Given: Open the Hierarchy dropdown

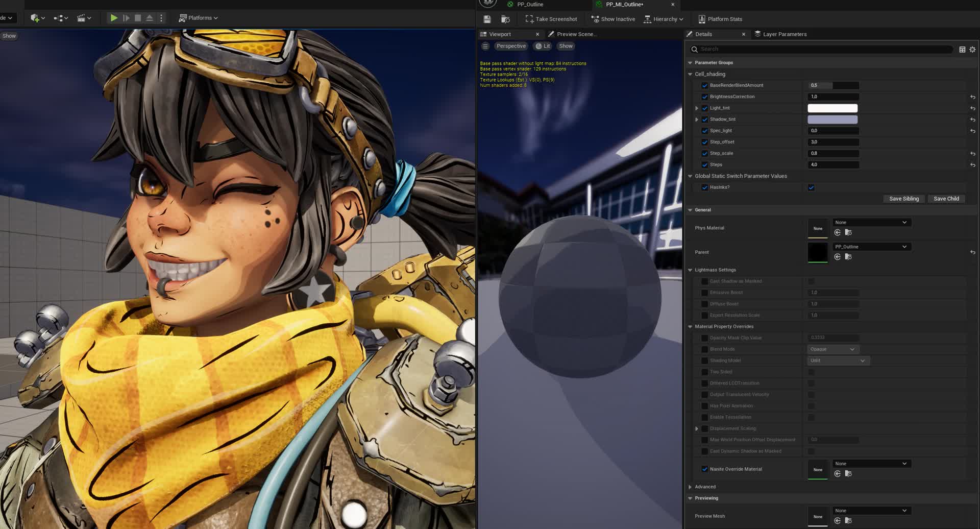Looking at the screenshot, I should (x=663, y=19).
